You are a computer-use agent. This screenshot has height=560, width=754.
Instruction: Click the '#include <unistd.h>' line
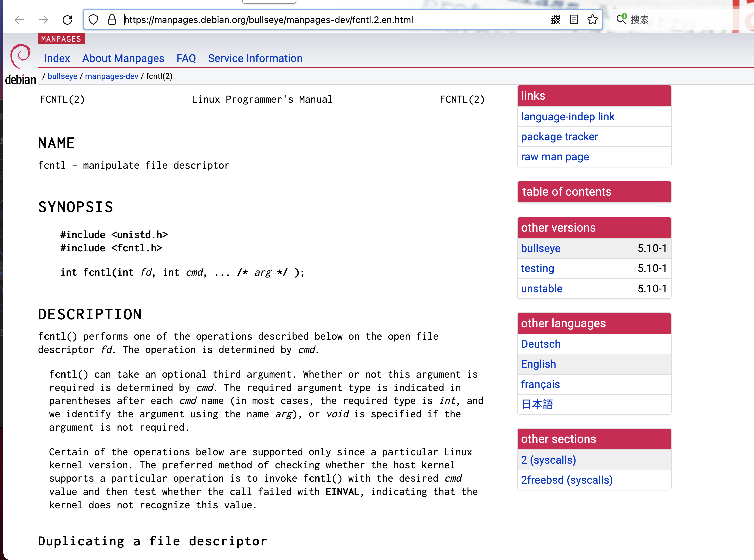tap(114, 235)
